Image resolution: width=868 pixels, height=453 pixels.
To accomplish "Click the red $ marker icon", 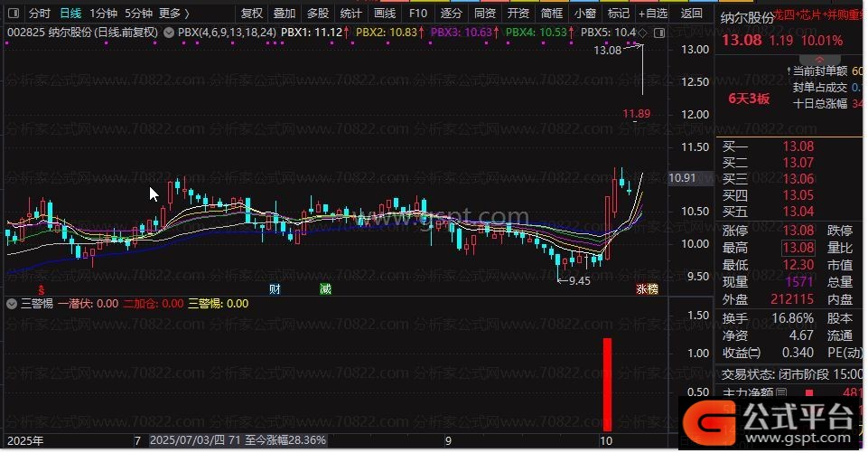I will coord(39,289).
